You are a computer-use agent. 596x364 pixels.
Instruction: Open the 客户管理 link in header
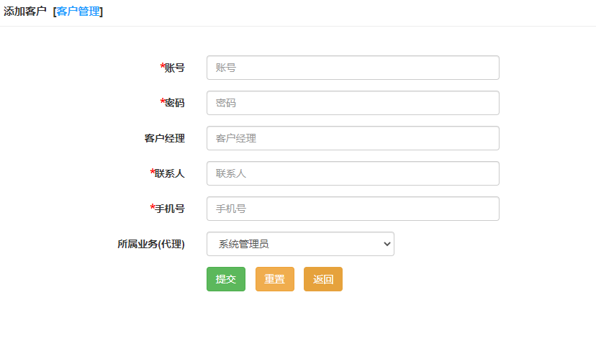pos(78,12)
